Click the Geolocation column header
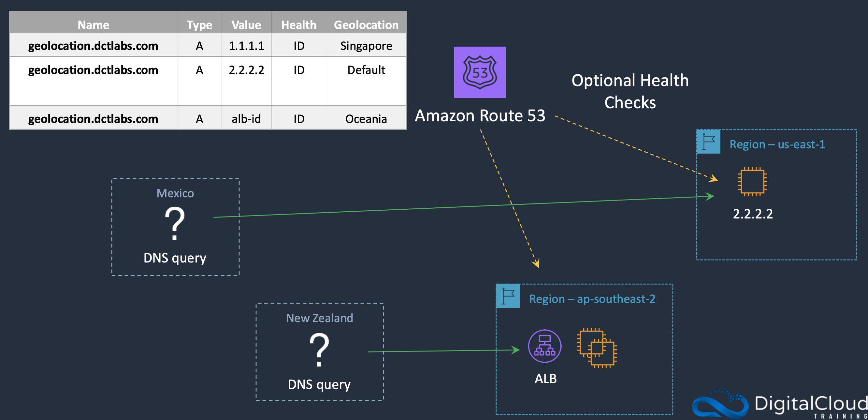Screen dimensions: 868x420 tap(366, 25)
